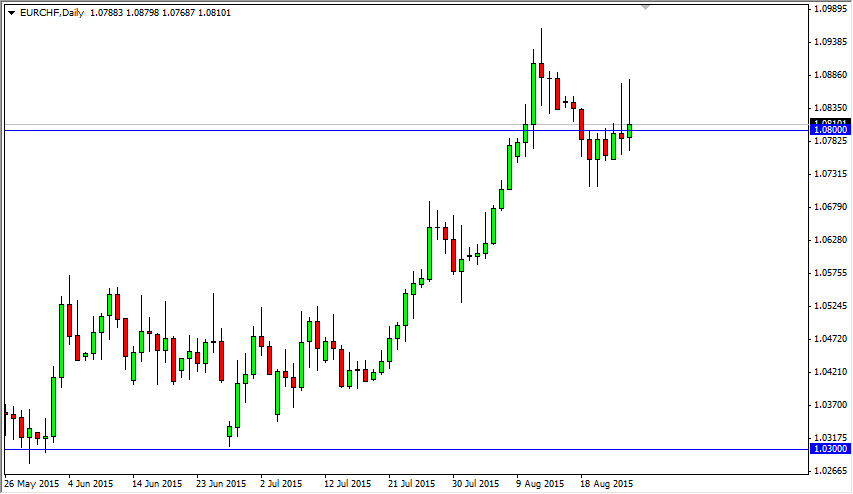Image resolution: width=853 pixels, height=494 pixels.
Task: Click the 1.07315 price scale label
Action: pyautogui.click(x=831, y=174)
